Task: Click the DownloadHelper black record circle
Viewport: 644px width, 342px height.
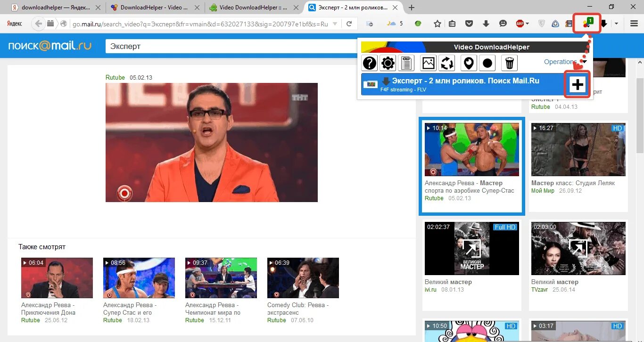Action: (x=487, y=63)
